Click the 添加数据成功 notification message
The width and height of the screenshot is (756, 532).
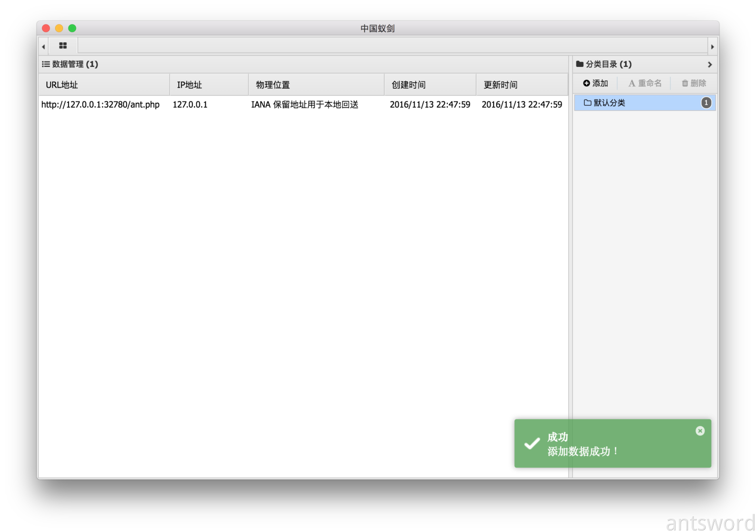[583, 451]
